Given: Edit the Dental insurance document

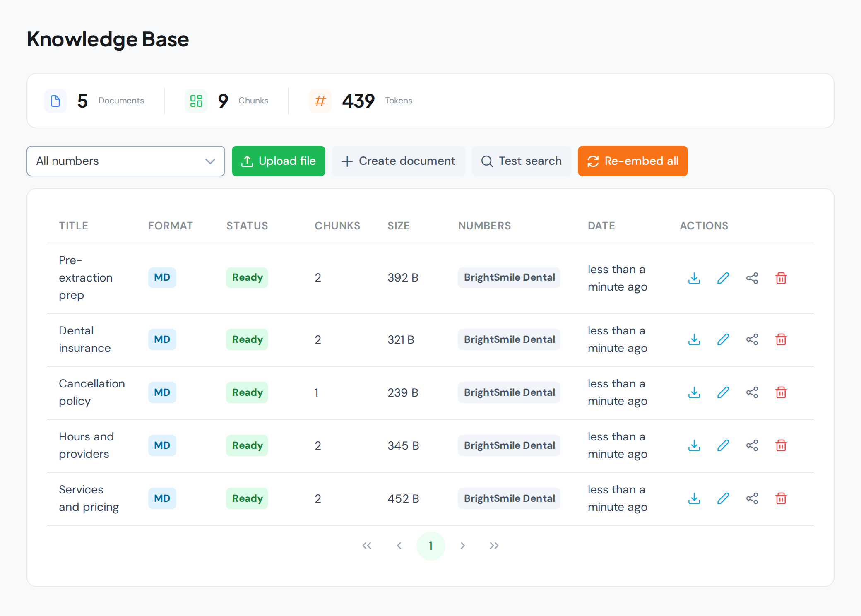Looking at the screenshot, I should [723, 339].
